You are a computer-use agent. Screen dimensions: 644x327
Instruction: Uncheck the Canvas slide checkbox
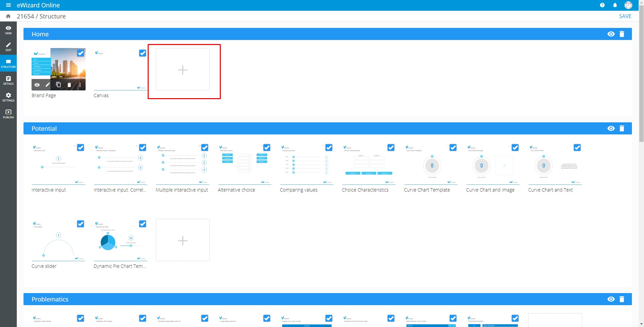click(143, 53)
